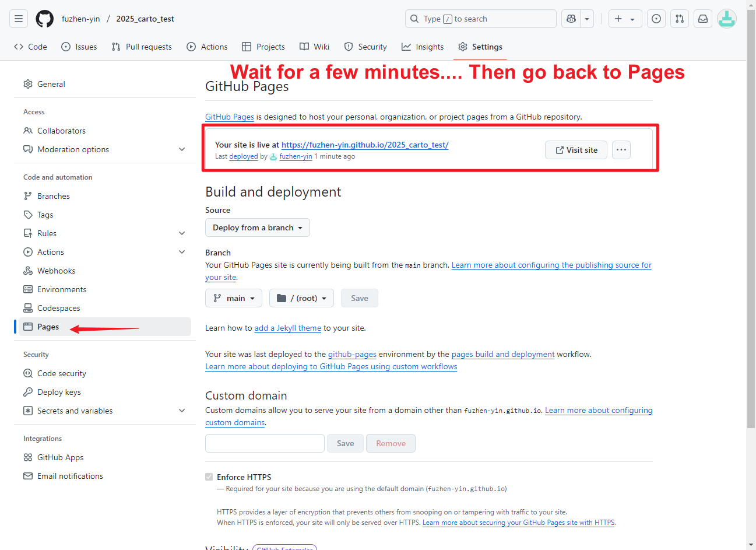Image resolution: width=756 pixels, height=550 pixels.
Task: Go to GitHub home via the Octocat logo
Action: click(45, 19)
